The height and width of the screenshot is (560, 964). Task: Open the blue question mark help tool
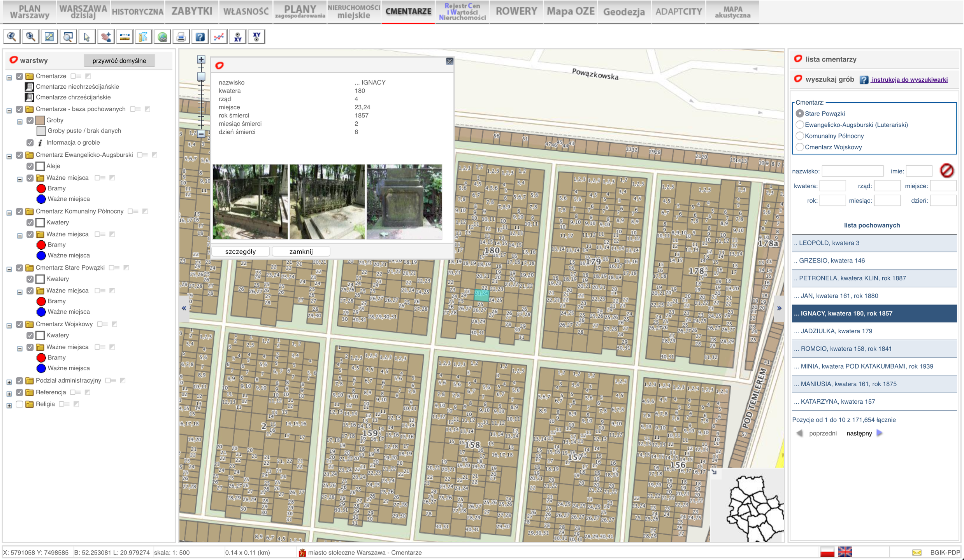[x=200, y=37]
